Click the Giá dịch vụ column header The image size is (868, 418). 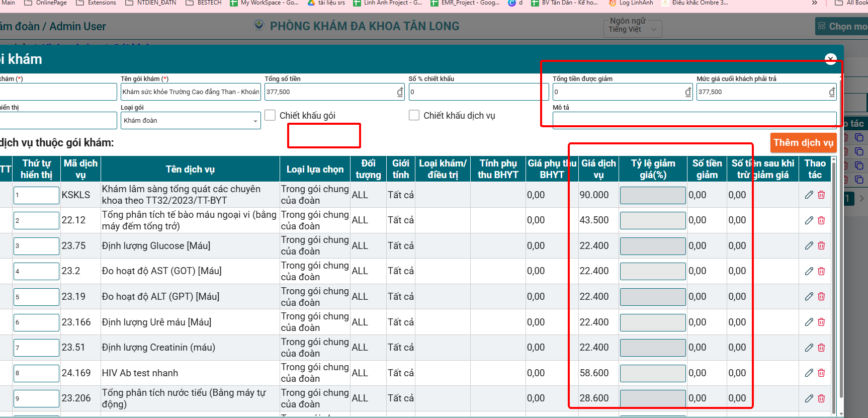point(598,169)
